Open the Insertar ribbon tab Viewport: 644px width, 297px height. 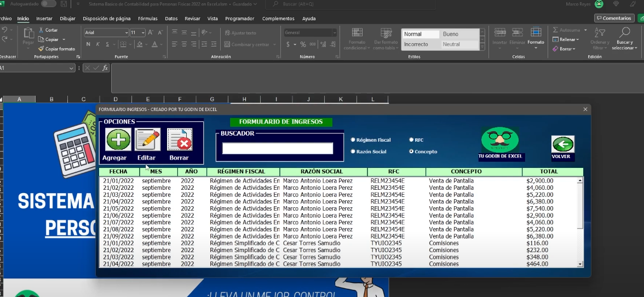(x=44, y=19)
